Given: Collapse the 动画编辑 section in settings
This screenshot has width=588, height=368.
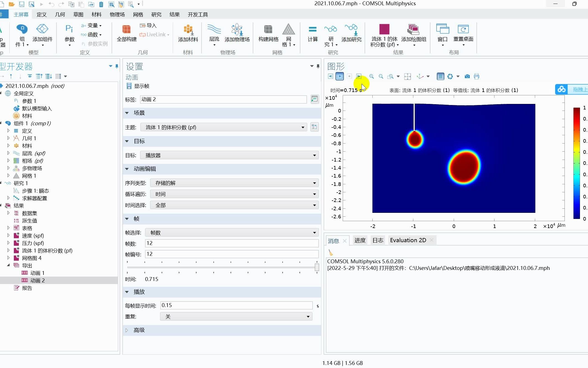Looking at the screenshot, I should coord(127,169).
